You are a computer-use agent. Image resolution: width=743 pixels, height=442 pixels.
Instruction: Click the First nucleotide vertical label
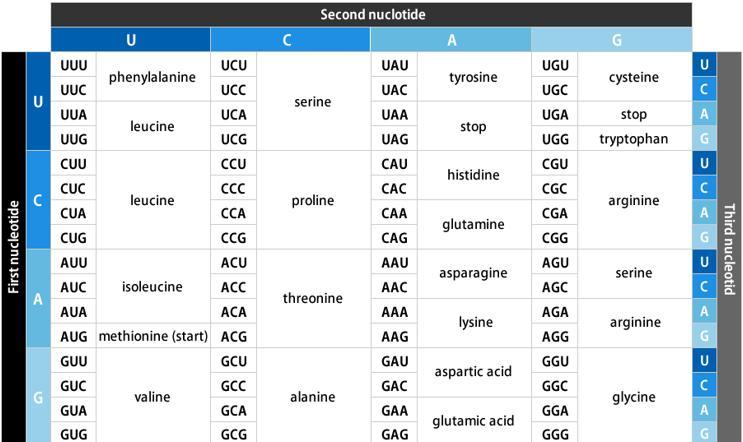pyautogui.click(x=14, y=247)
